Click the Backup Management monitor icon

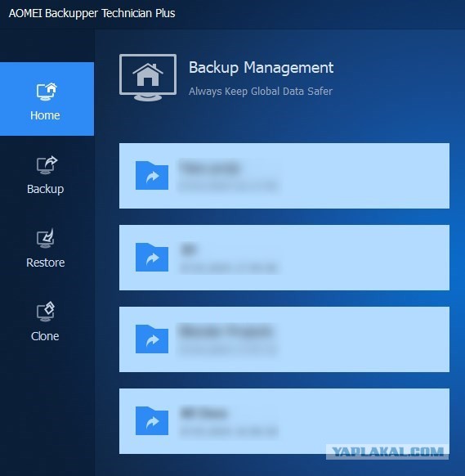click(x=148, y=78)
